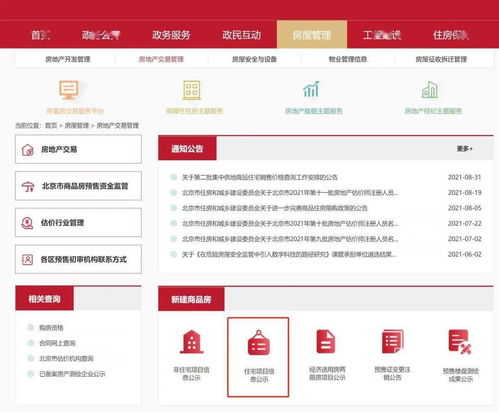This screenshot has height=412, width=499.
Task: Go to the 首页 main nav tab
Action: (x=40, y=35)
